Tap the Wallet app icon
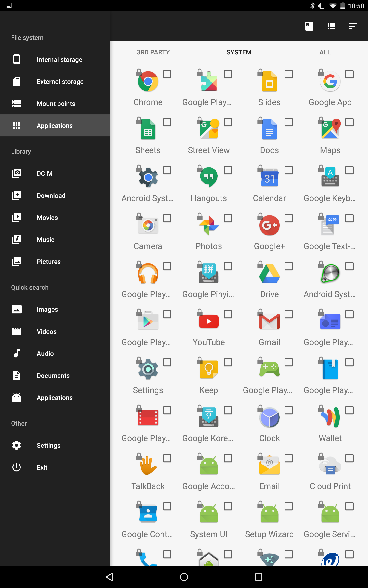This screenshot has width=368, height=588. coord(330,417)
